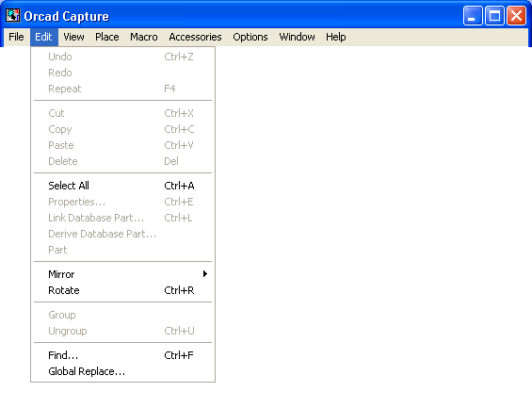Close the Orcad Capture window
The width and height of the screenshot is (532, 408).
[x=516, y=16]
